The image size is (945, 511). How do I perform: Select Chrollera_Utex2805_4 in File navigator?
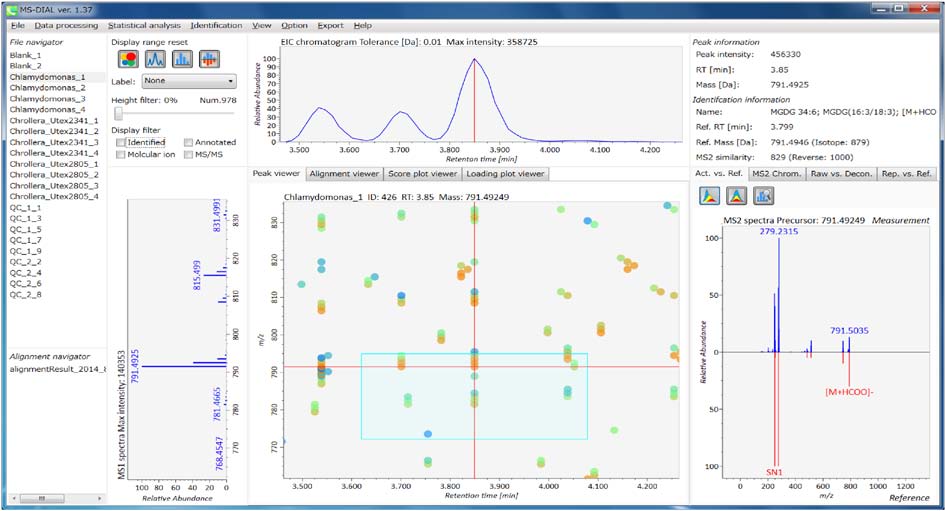pos(54,196)
